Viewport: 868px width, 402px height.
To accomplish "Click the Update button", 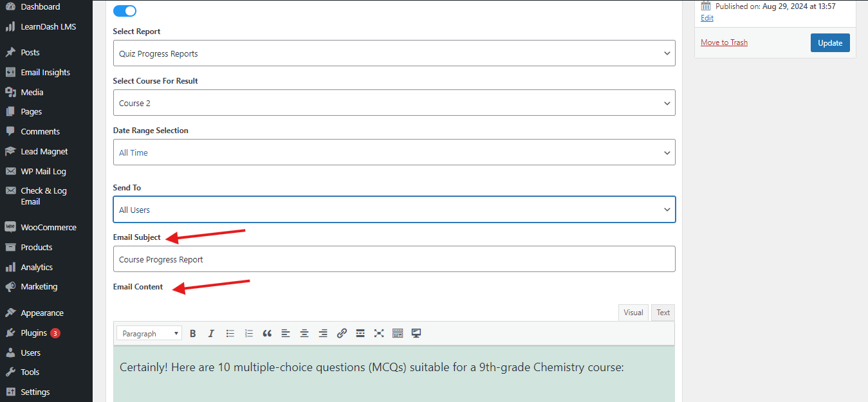I will click(x=830, y=43).
